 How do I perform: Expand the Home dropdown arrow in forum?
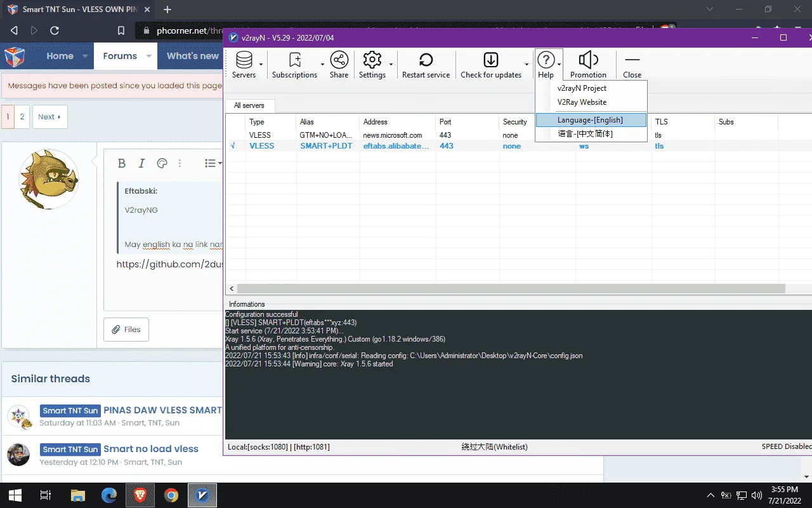85,56
